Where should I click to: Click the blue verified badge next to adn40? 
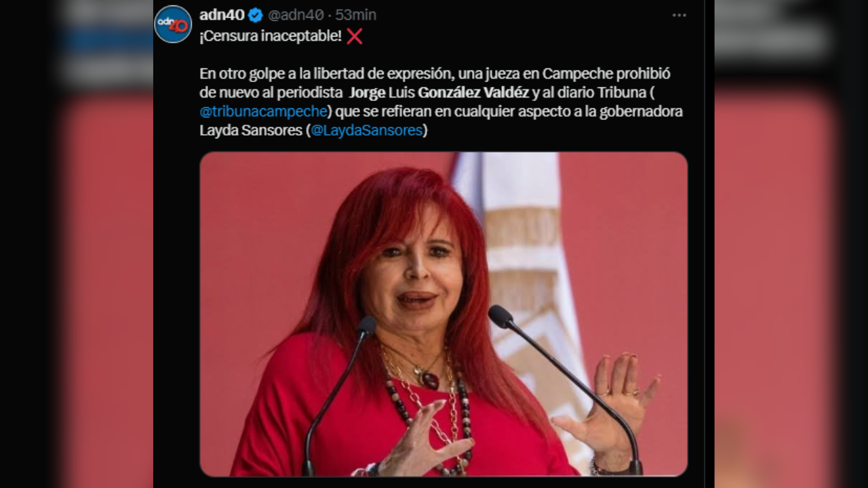[x=255, y=15]
